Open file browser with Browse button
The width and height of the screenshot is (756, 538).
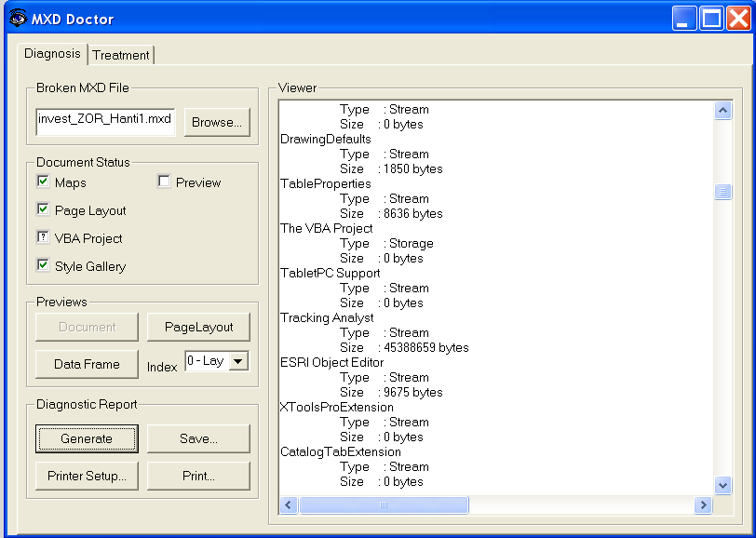[217, 123]
